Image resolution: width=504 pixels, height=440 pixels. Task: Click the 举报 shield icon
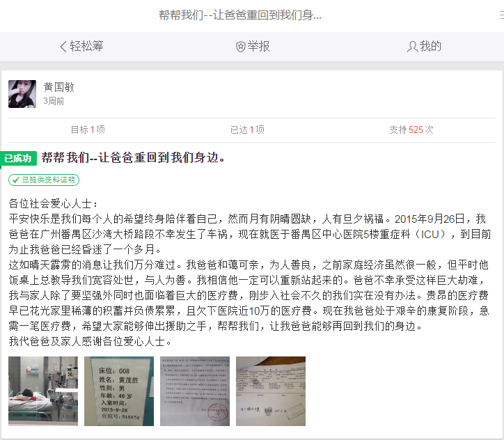click(240, 47)
